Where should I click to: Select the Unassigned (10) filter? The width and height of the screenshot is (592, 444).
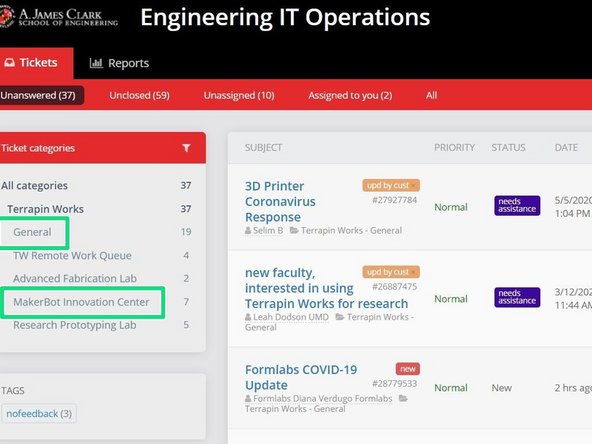point(239,95)
